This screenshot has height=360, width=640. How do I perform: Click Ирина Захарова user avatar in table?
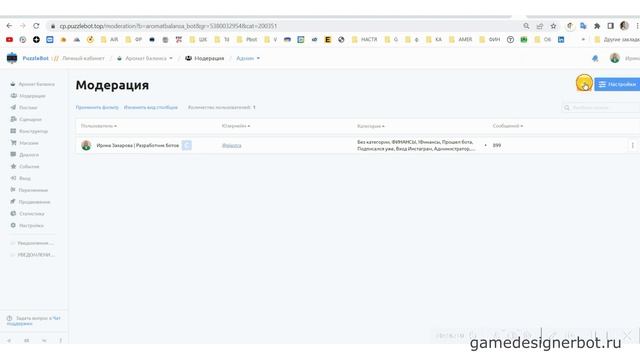pyautogui.click(x=86, y=145)
